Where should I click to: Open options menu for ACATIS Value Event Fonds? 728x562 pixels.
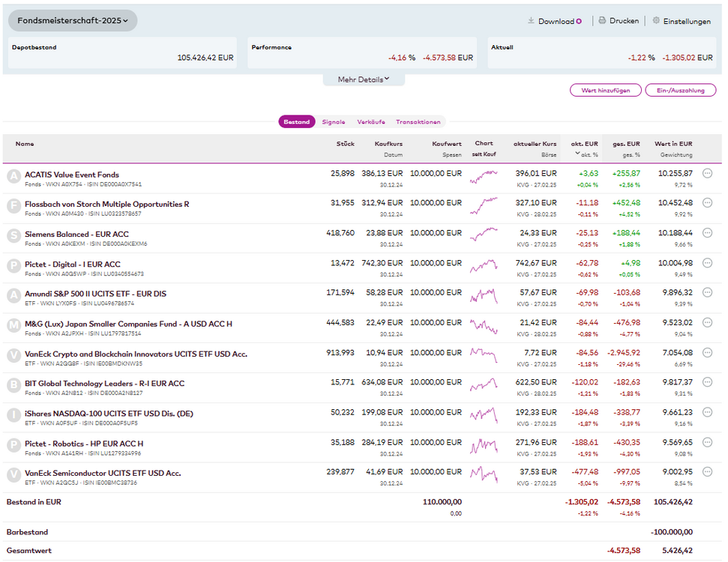point(707,174)
